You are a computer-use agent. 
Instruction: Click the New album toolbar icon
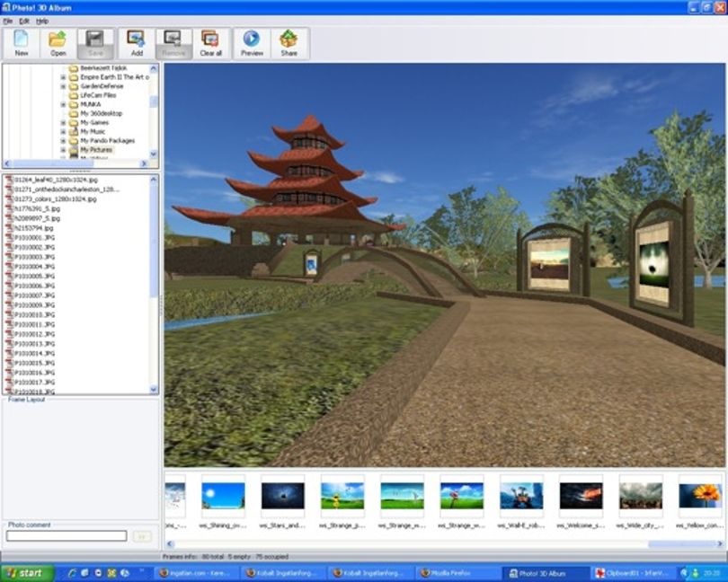(x=22, y=44)
